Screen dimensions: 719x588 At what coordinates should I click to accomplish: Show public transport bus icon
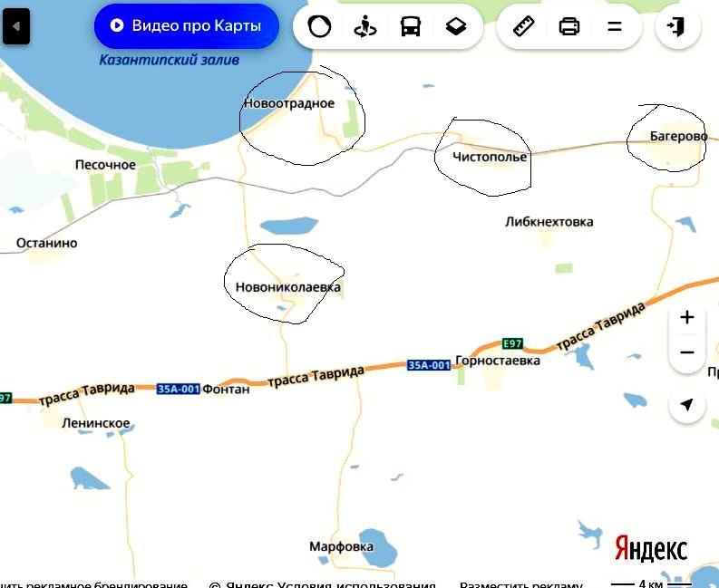pos(411,26)
